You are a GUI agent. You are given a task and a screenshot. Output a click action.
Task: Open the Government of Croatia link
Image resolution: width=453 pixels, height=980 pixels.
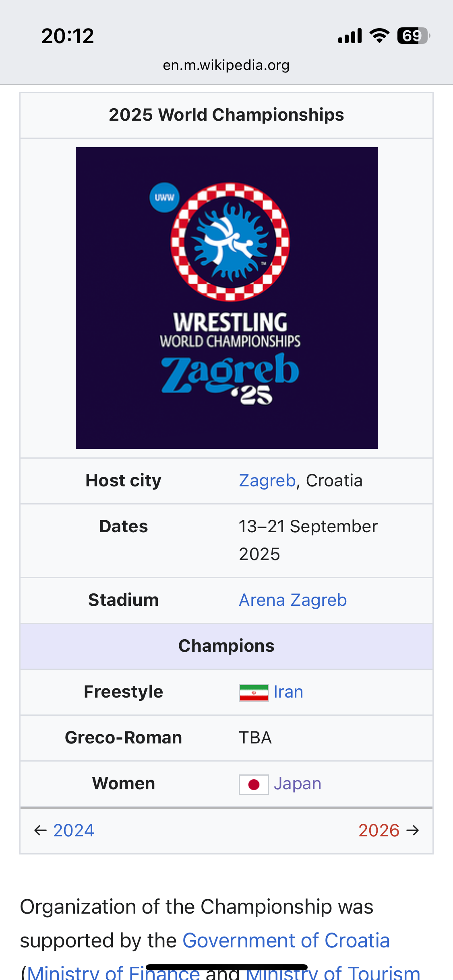286,941
